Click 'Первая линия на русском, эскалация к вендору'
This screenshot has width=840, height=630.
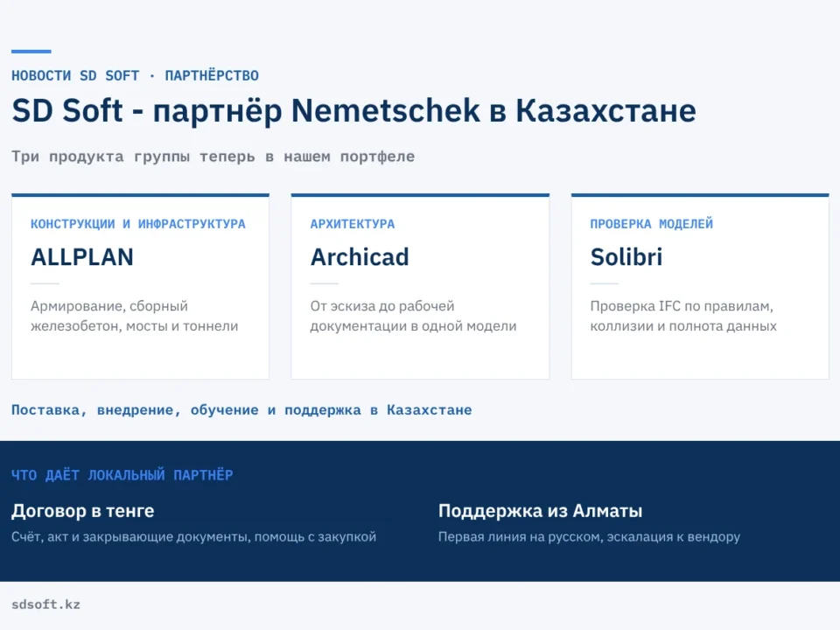[x=589, y=536]
